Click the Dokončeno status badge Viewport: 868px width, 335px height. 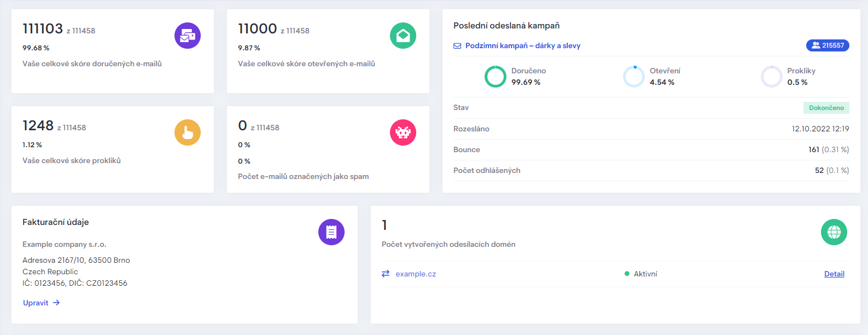826,108
